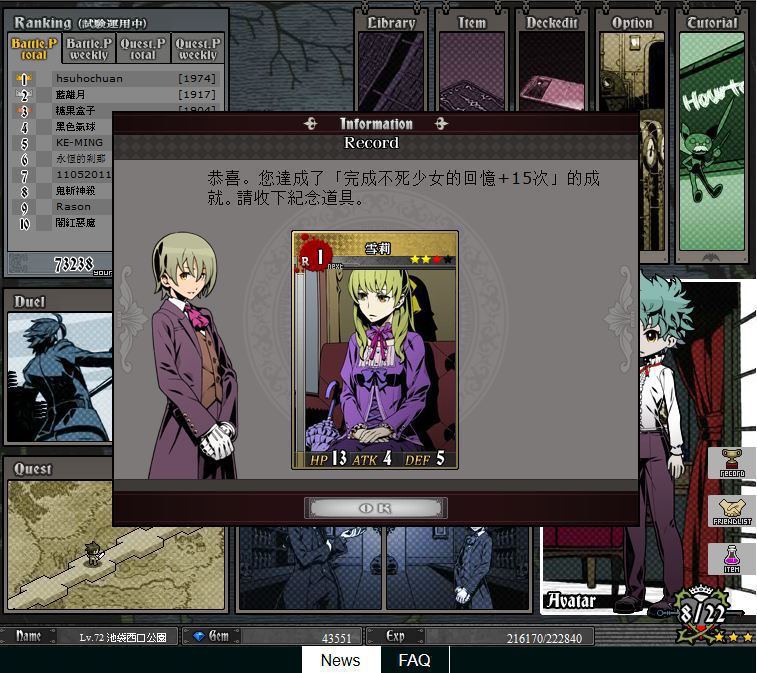Click the OK button in Information dialog
The width and height of the screenshot is (757, 673).
click(x=376, y=508)
